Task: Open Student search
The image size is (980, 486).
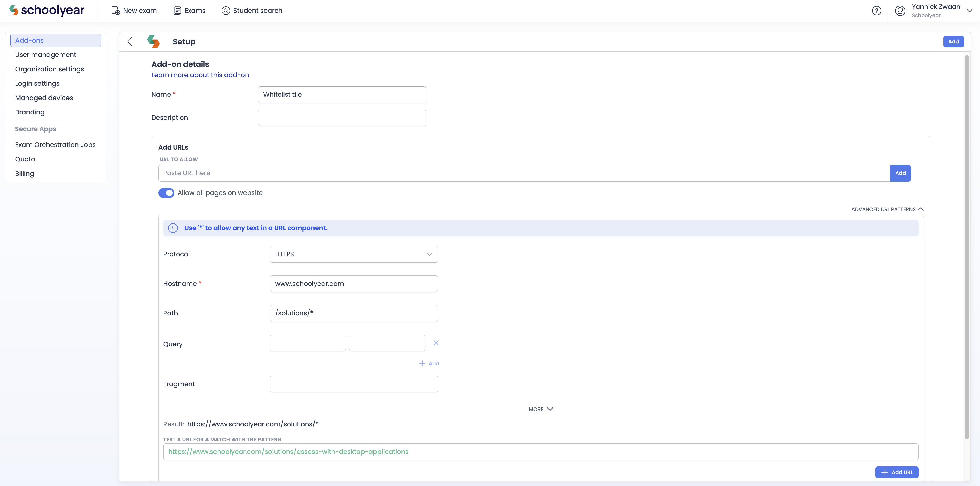Action: click(x=252, y=11)
